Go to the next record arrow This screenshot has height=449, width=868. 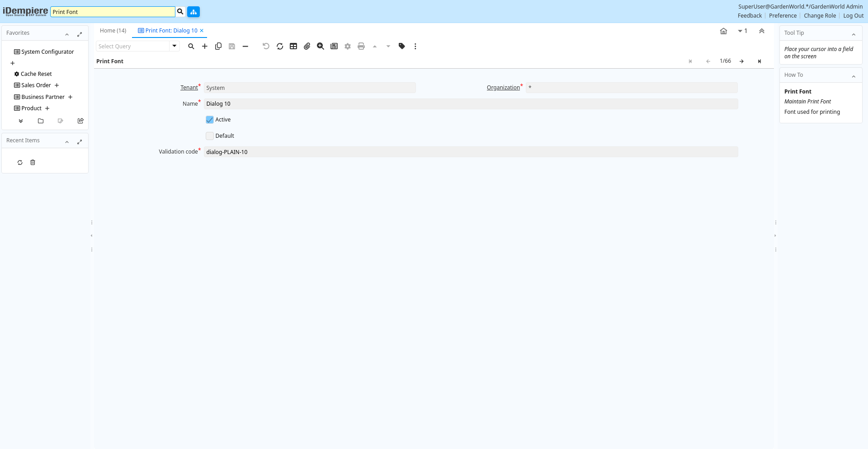click(741, 61)
